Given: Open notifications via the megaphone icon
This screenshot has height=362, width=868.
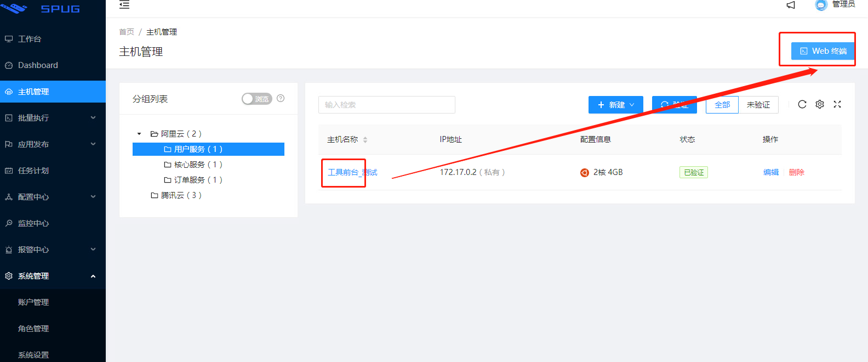Looking at the screenshot, I should [791, 5].
